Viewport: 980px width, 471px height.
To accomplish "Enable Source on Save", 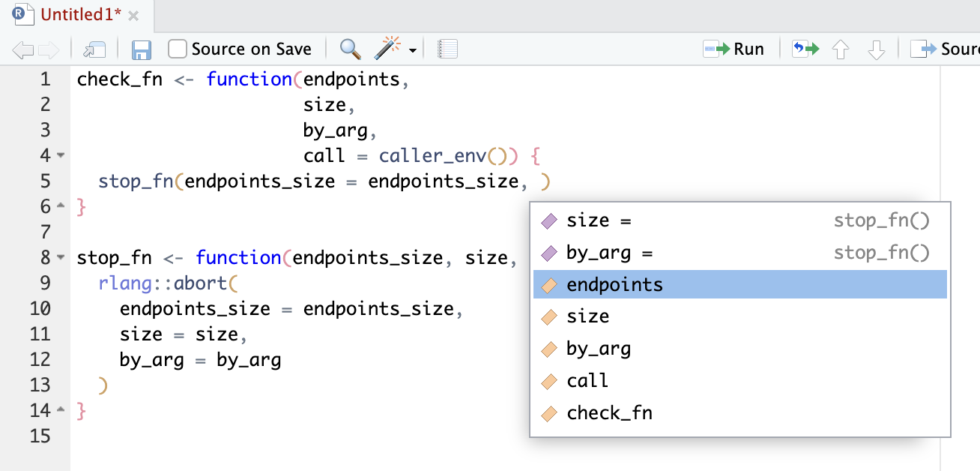I will point(177,48).
